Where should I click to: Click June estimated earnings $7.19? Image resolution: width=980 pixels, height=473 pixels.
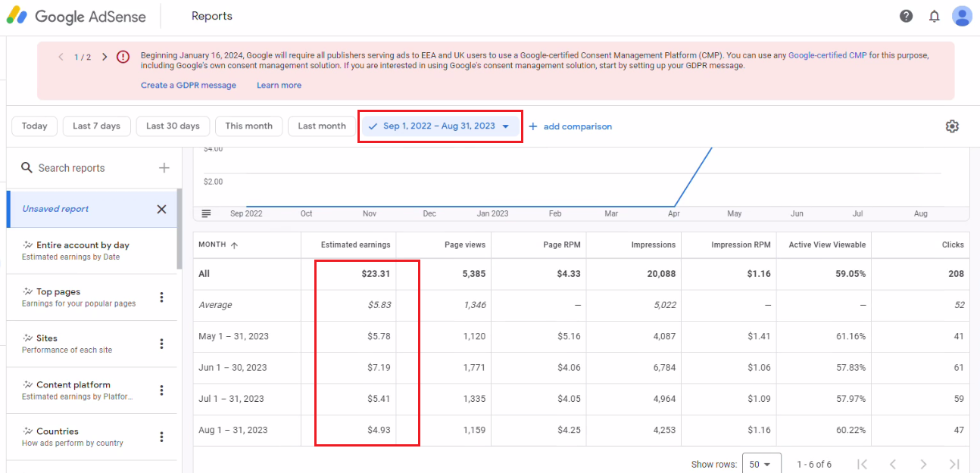click(378, 368)
